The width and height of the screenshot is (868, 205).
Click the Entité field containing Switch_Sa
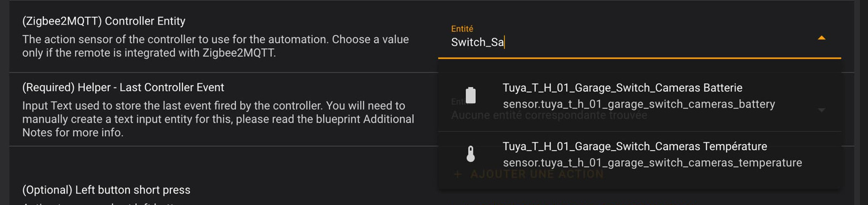click(x=639, y=38)
